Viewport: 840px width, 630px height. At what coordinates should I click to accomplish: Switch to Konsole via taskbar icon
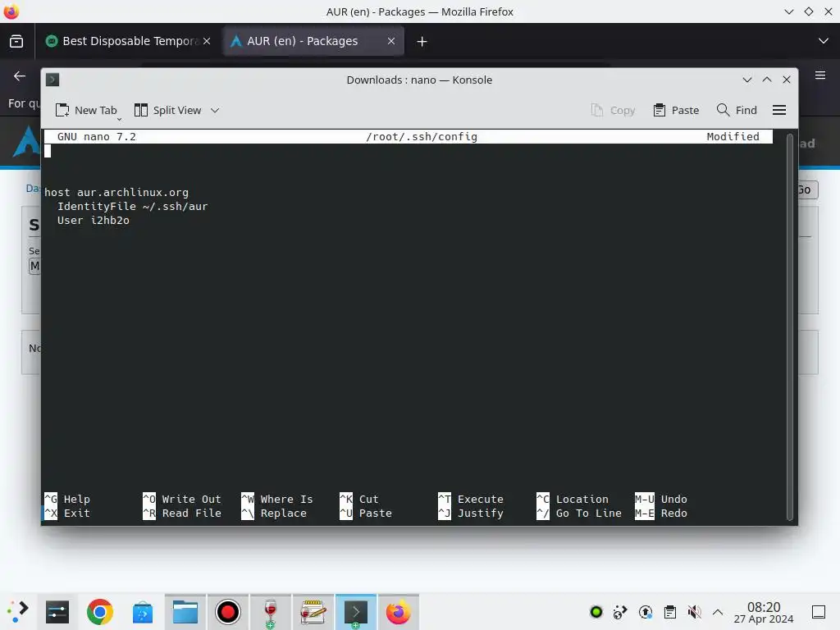coord(356,612)
